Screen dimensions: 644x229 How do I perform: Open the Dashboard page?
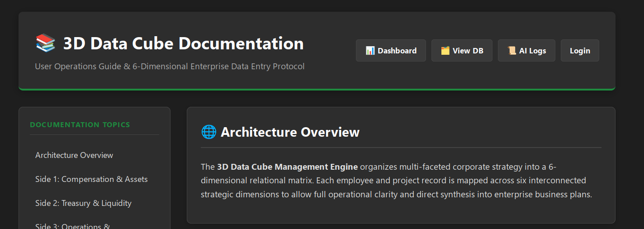coord(391,51)
